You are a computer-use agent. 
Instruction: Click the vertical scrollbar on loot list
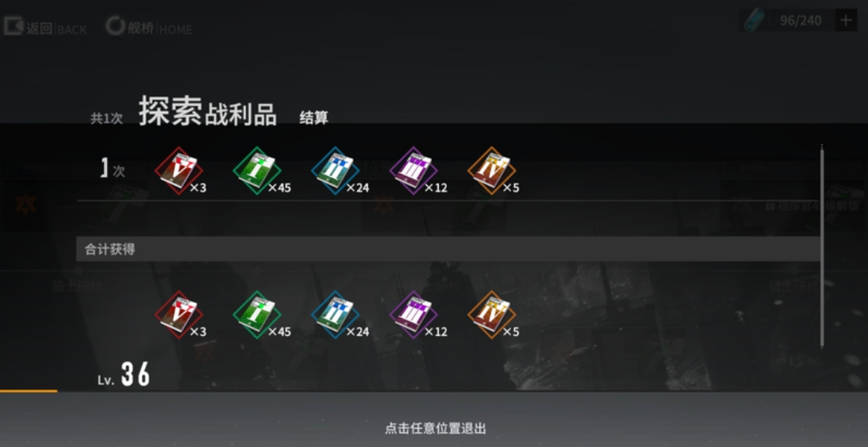(821, 246)
